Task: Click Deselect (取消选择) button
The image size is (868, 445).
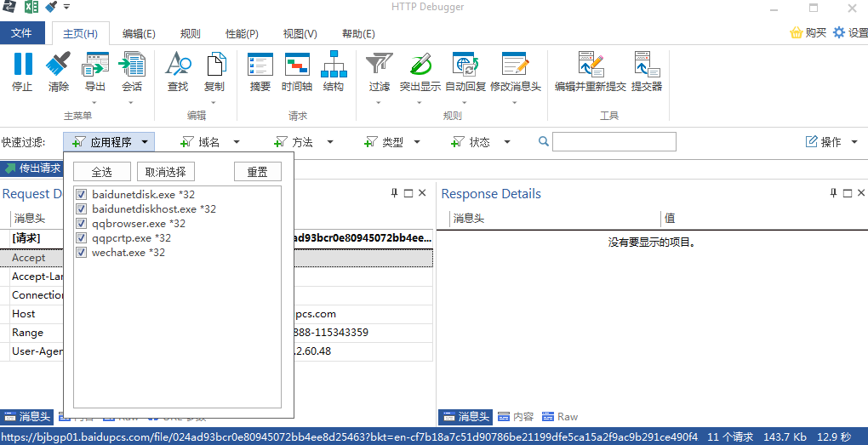Action: 166,172
